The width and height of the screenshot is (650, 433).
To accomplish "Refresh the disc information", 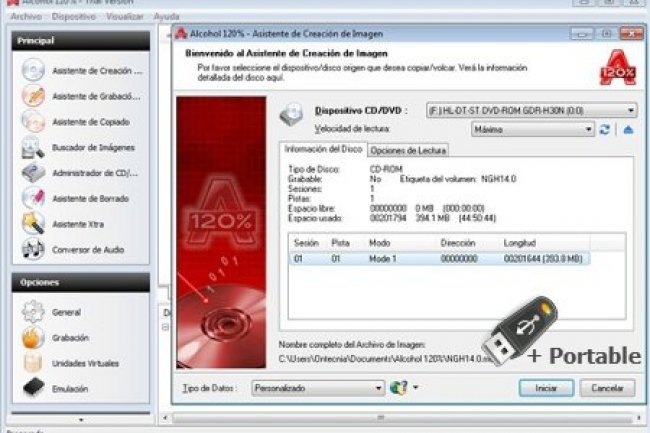I will coord(605,130).
